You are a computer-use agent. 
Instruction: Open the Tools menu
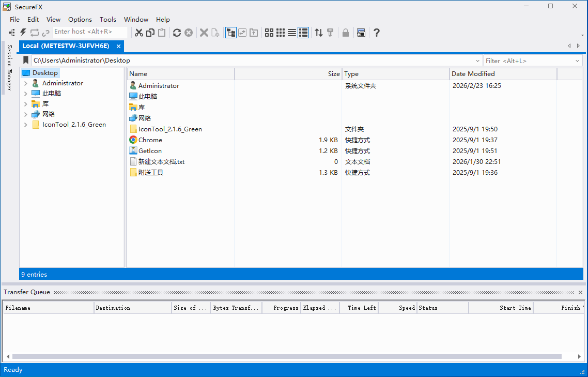coord(107,19)
